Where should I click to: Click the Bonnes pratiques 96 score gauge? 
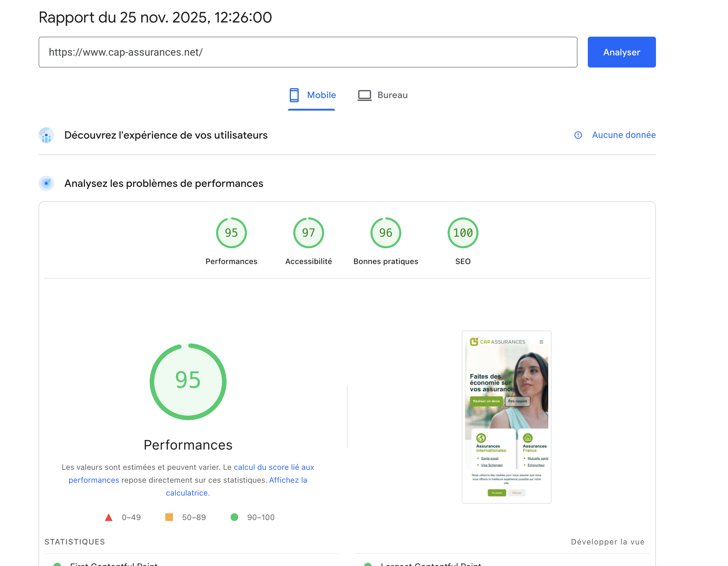pyautogui.click(x=385, y=233)
